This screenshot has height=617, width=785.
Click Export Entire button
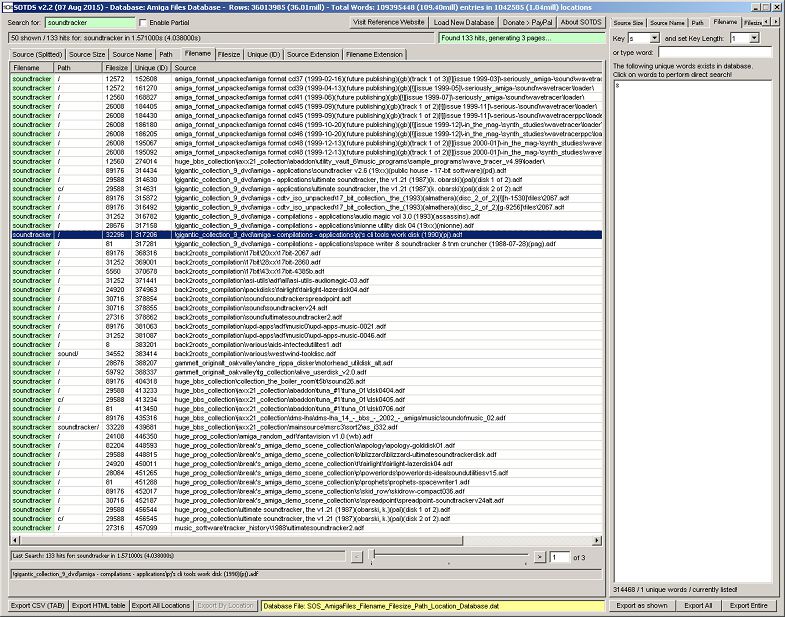(x=748, y=605)
